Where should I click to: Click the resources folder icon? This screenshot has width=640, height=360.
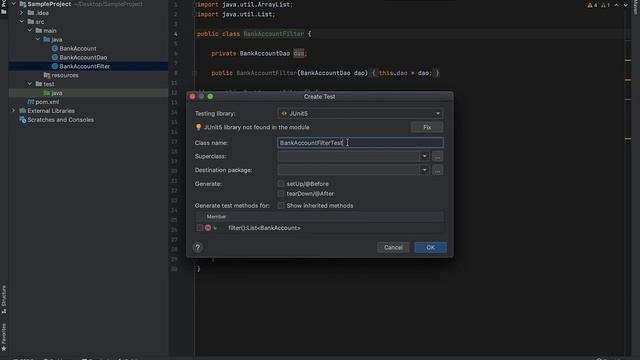(47, 75)
